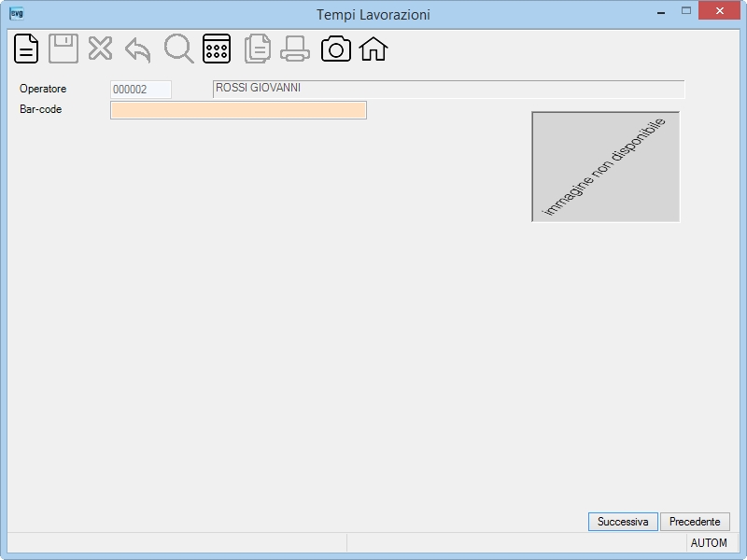Click the 'immagine non disponibile' image placeholder
Viewport: 747px width, 560px height.
605,167
